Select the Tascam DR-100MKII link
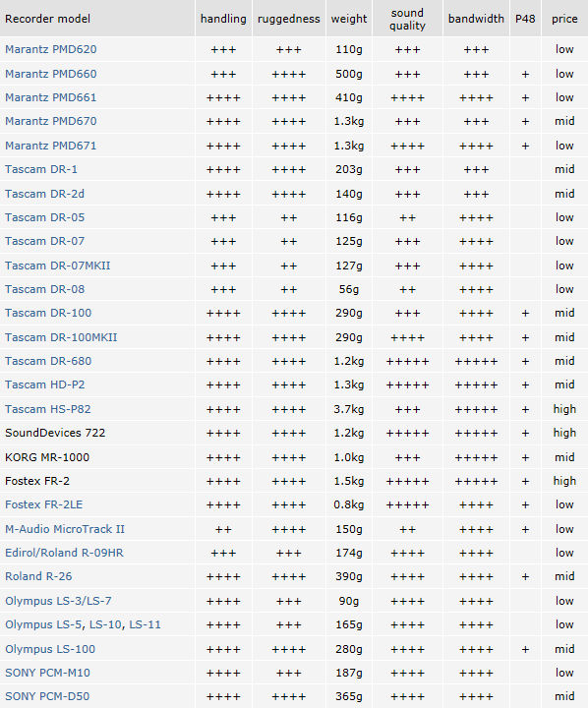Image resolution: width=588 pixels, height=709 pixels. pos(61,337)
